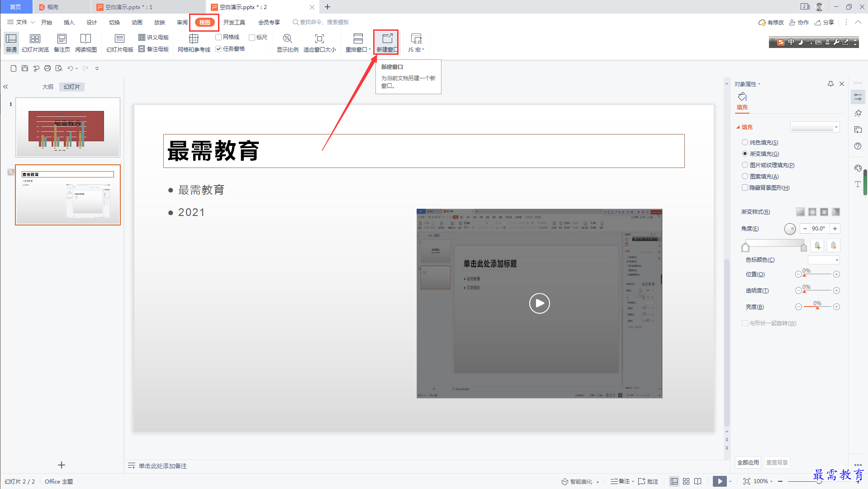Open Grid and Guides settings

[194, 43]
